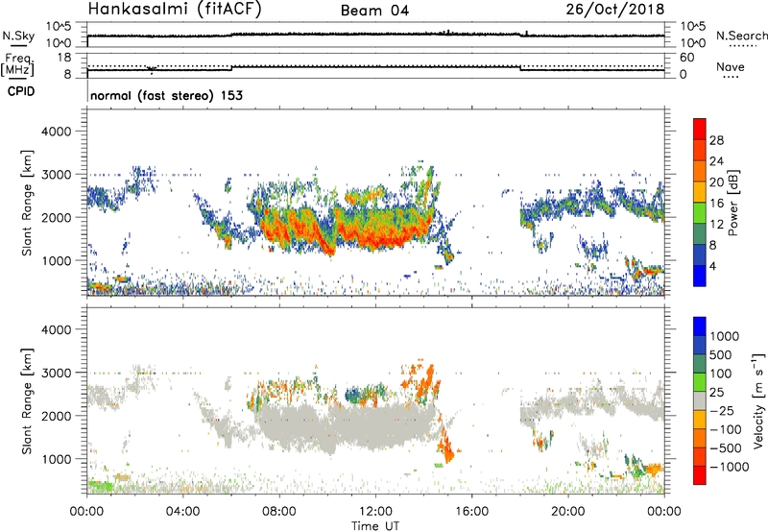Click the 28 value on Power colorbar
The height and width of the screenshot is (532, 768).
click(716, 140)
